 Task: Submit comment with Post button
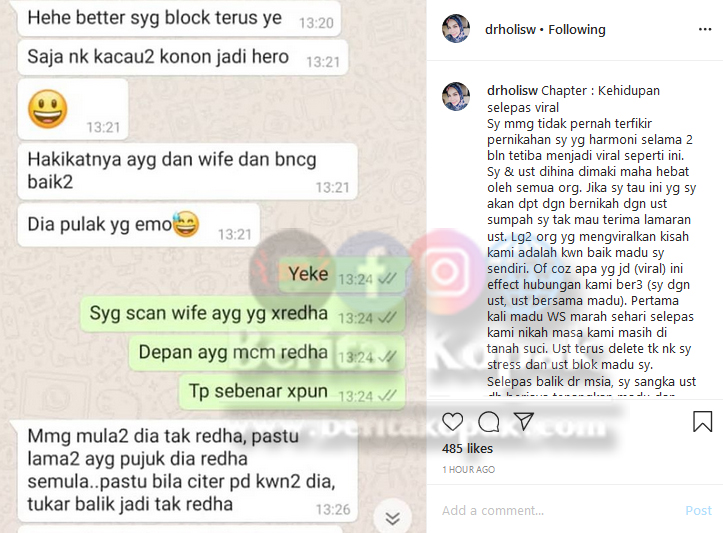click(698, 510)
